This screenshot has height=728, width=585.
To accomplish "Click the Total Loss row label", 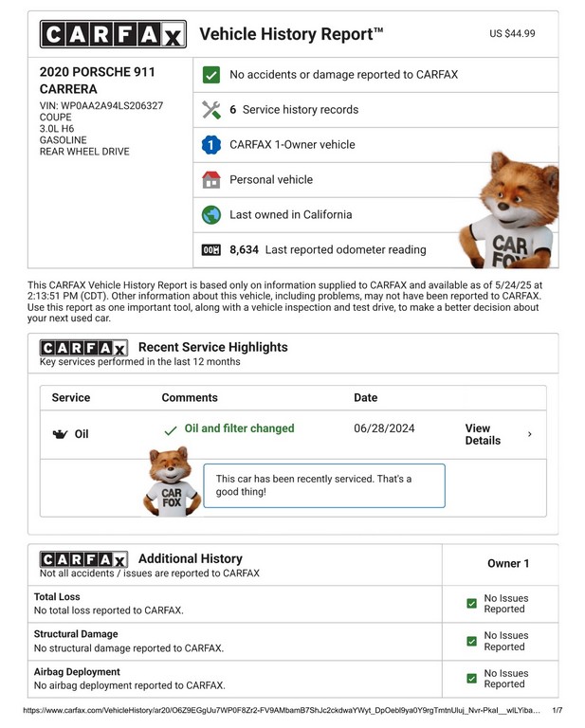I will 57,597.
